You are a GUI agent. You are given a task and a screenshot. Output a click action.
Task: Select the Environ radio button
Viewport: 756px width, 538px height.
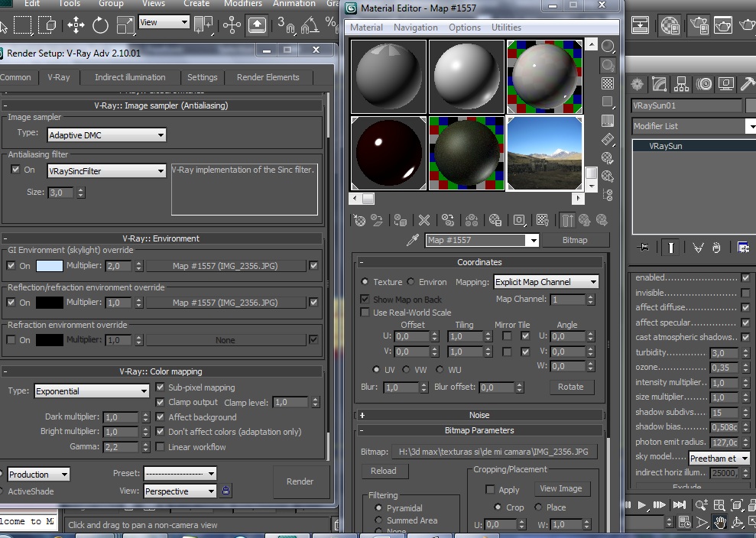[410, 281]
